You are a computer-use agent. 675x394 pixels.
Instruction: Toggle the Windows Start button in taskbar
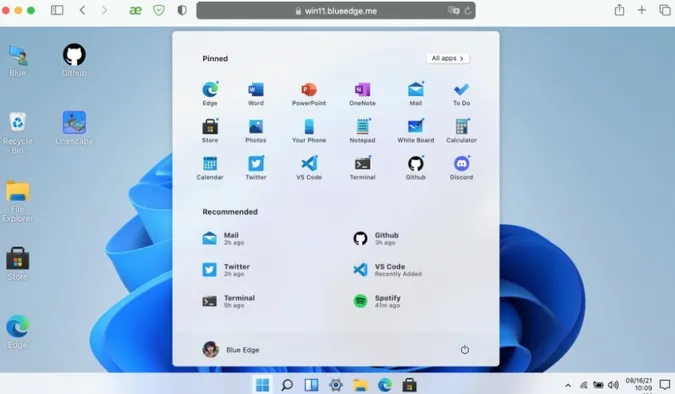pos(262,385)
